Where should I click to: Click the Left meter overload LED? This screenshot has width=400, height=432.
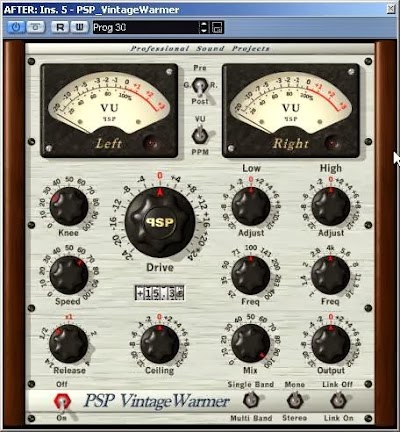point(152,143)
